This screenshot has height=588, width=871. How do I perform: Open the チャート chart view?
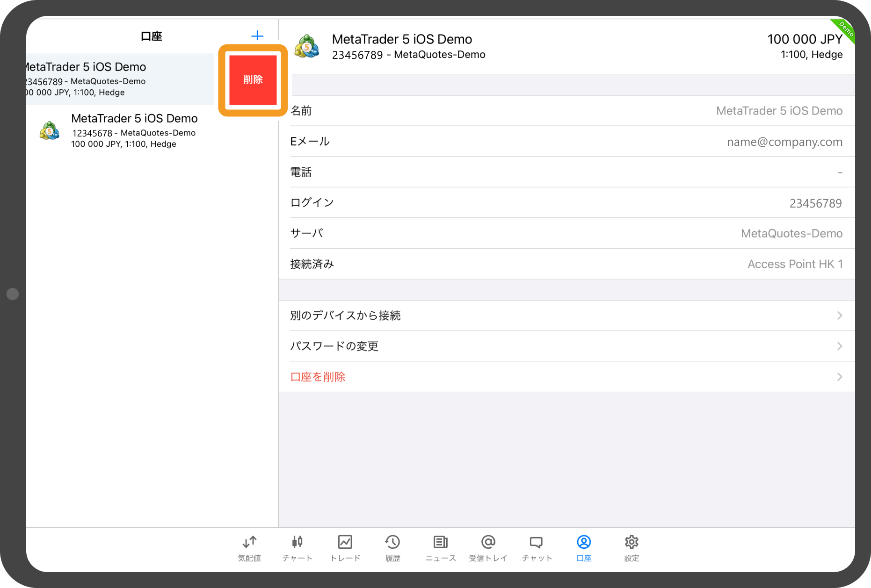tap(297, 548)
